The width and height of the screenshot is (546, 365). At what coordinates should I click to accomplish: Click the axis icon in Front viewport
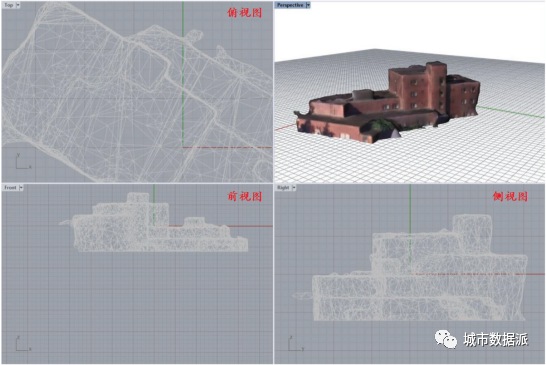click(x=23, y=343)
